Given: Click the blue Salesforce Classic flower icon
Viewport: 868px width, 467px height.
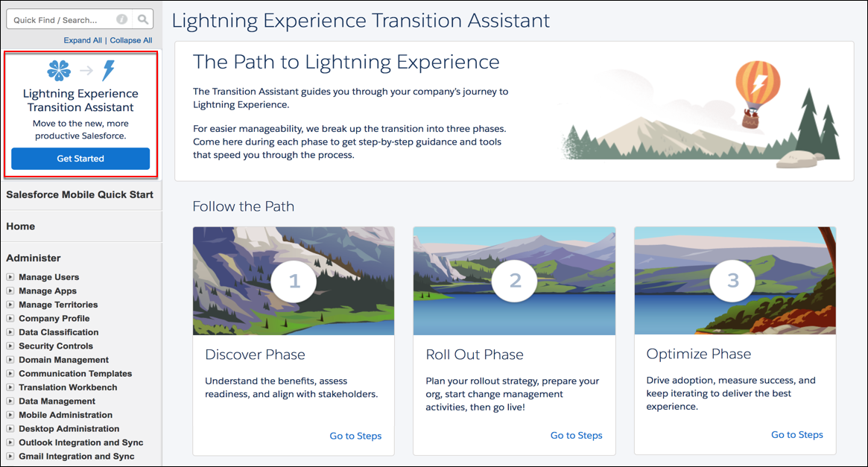Looking at the screenshot, I should point(59,70).
